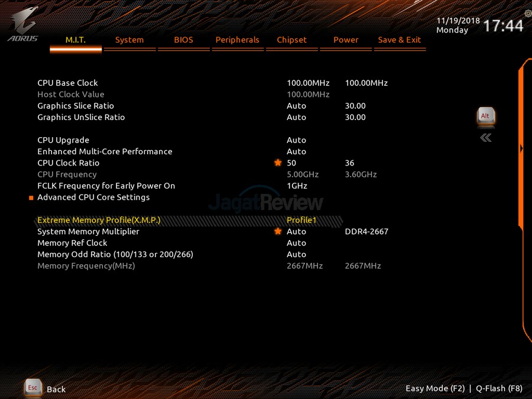Click the 11/19/2018 date display
The height and width of the screenshot is (399, 532).
coord(458,20)
